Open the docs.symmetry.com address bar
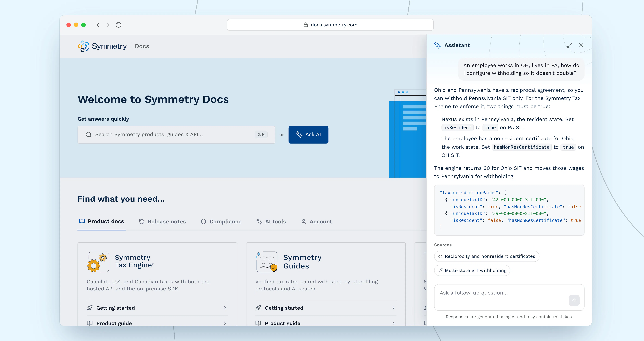The image size is (644, 341). tap(330, 25)
